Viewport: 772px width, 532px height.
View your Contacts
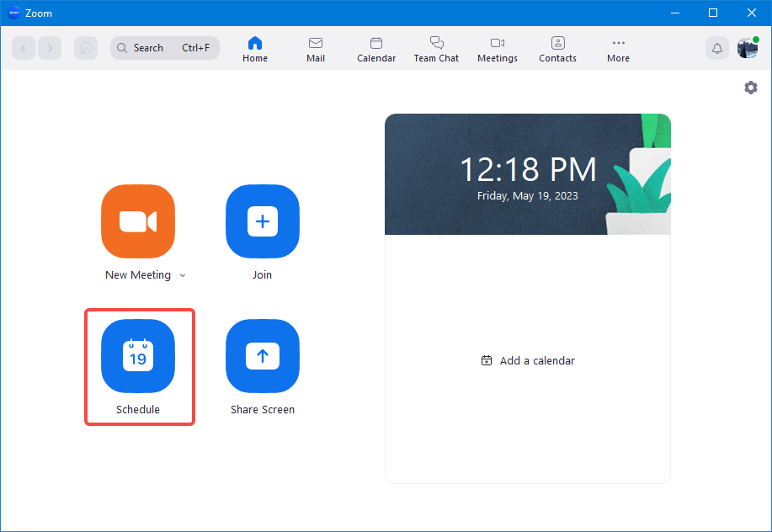point(556,48)
